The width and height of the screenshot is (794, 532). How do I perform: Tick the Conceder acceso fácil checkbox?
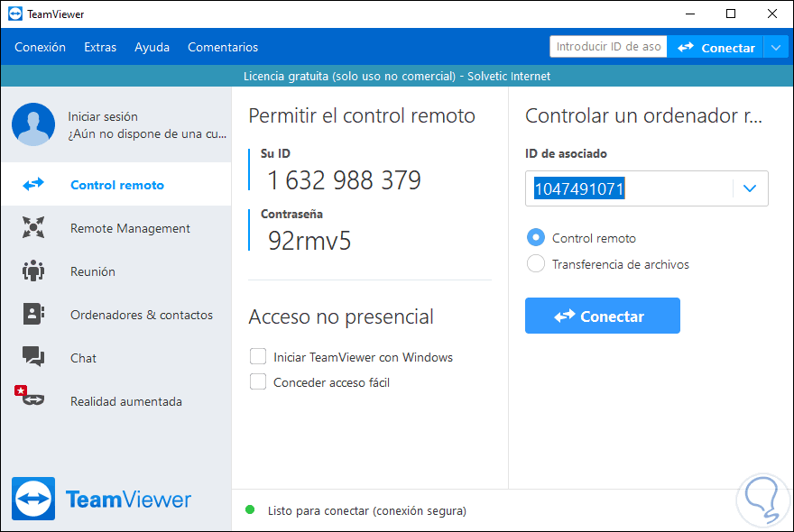coord(258,381)
